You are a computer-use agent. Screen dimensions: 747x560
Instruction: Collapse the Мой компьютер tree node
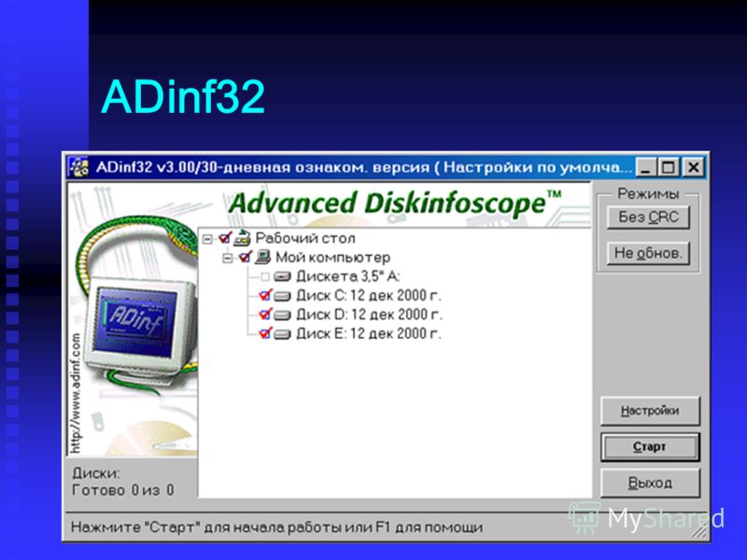click(228, 258)
